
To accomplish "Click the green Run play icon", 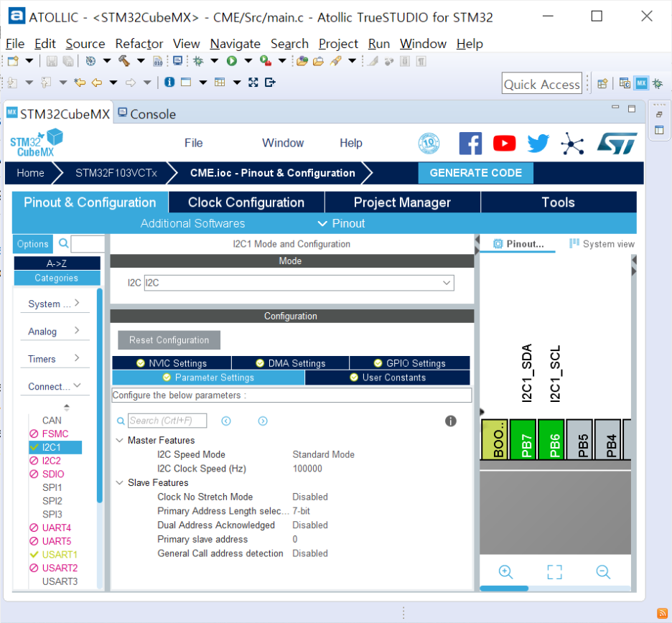I will click(232, 61).
